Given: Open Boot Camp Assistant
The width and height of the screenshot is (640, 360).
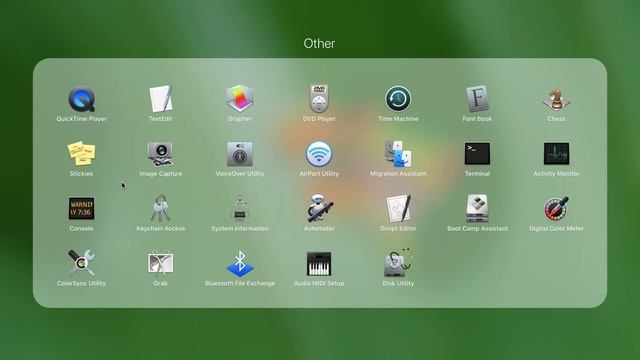Looking at the screenshot, I should tap(477, 209).
